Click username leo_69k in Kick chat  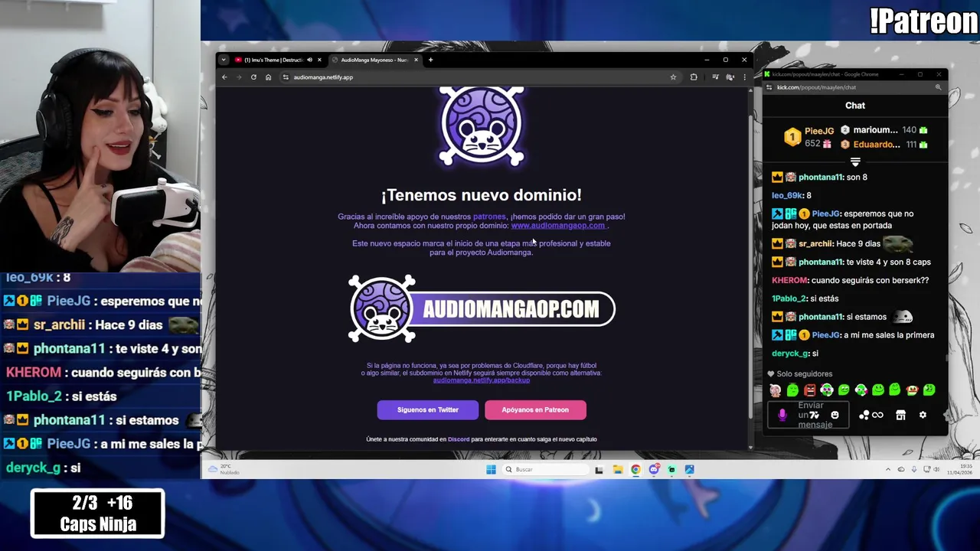[787, 195]
